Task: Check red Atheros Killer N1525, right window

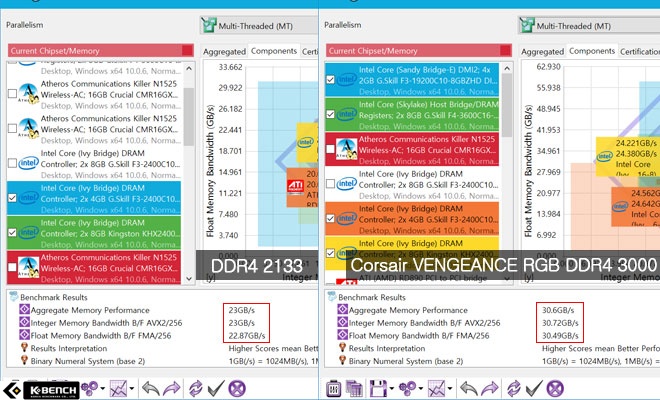Action: [x=330, y=149]
